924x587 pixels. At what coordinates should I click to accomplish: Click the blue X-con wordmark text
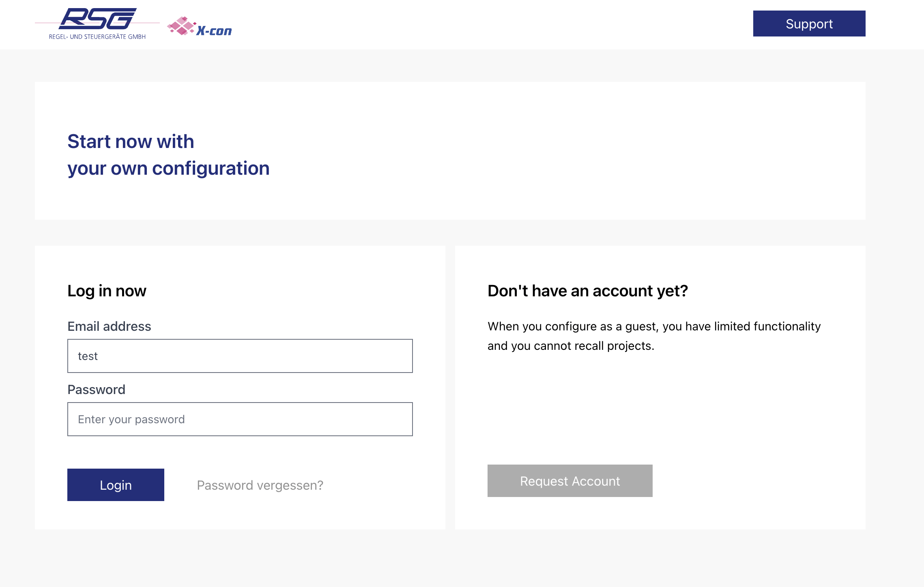tap(214, 31)
